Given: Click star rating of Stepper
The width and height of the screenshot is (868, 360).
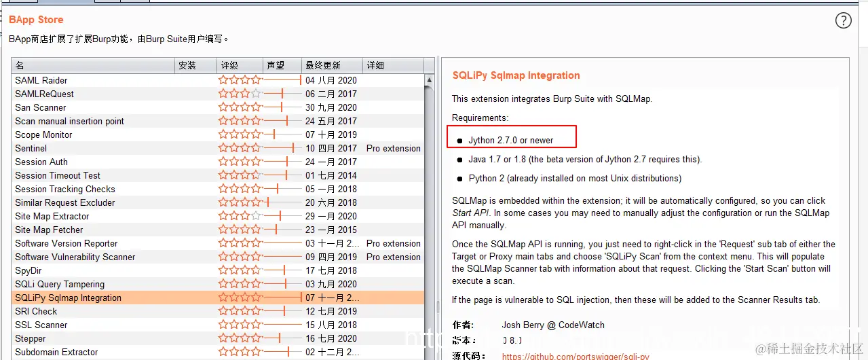Looking at the screenshot, I should click(x=240, y=338).
